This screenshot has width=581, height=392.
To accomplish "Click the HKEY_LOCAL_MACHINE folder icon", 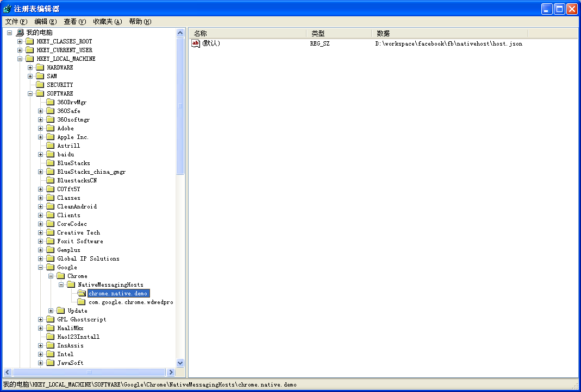I will (x=30, y=59).
